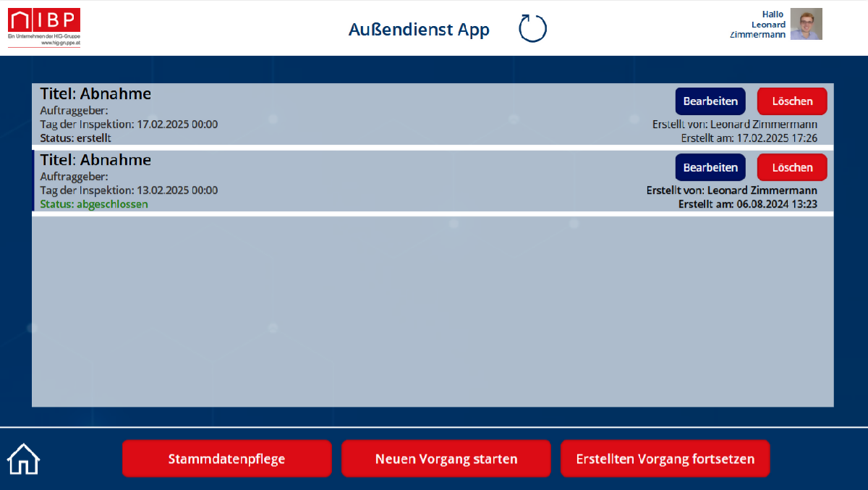Screen dimensions: 868x490
Task: Start a new process with Neuen Vorgang starten
Action: tap(446, 459)
